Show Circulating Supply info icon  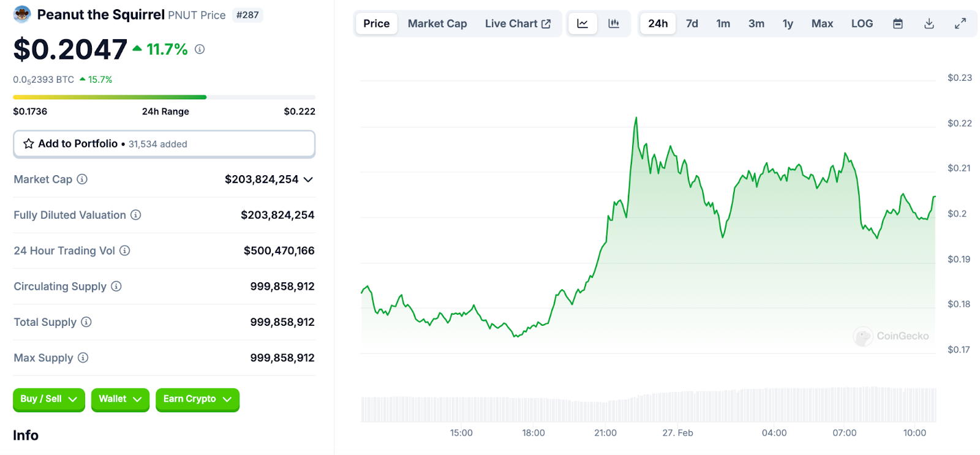click(116, 286)
